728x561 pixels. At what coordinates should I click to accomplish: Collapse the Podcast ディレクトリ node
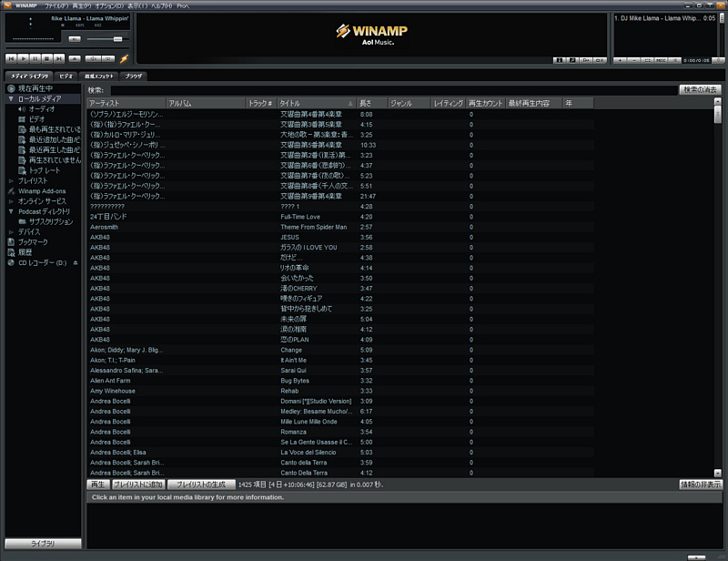pyautogui.click(x=11, y=211)
